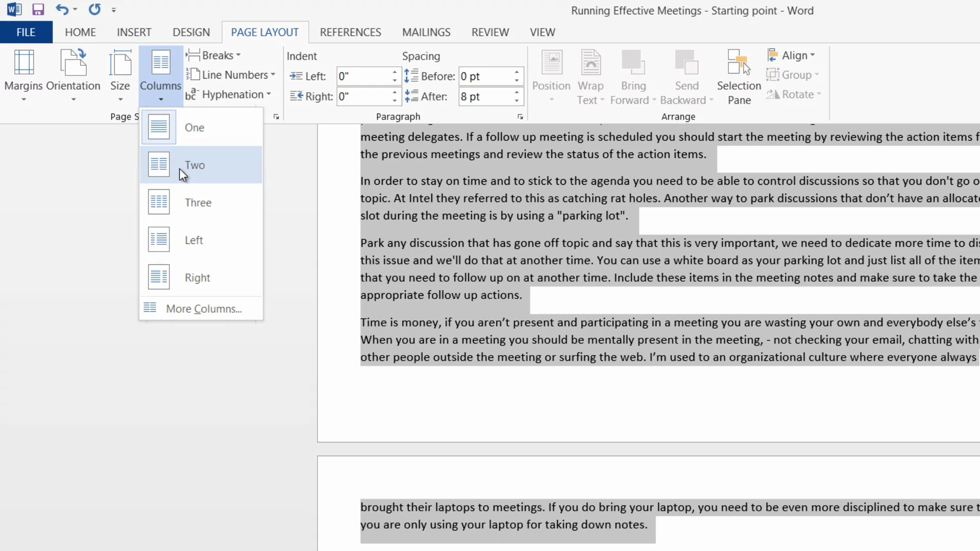Open More Columns dialog
The image size is (980, 551).
(203, 309)
